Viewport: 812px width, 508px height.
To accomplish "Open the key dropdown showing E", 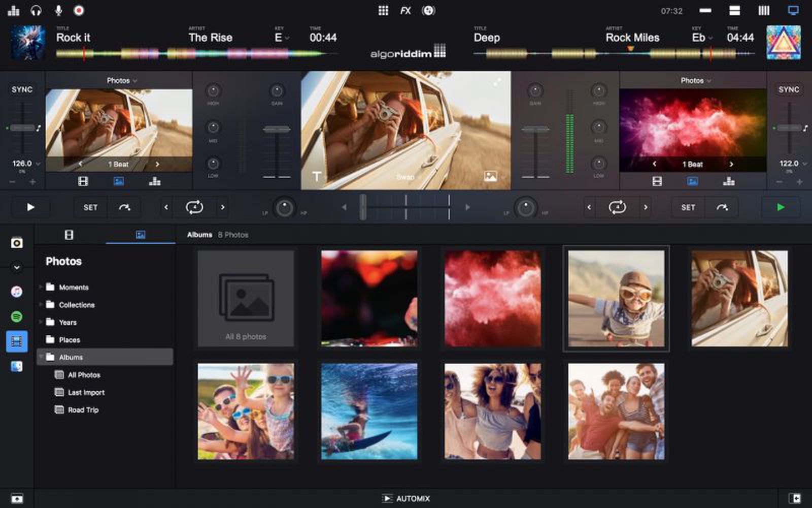I will (x=283, y=38).
